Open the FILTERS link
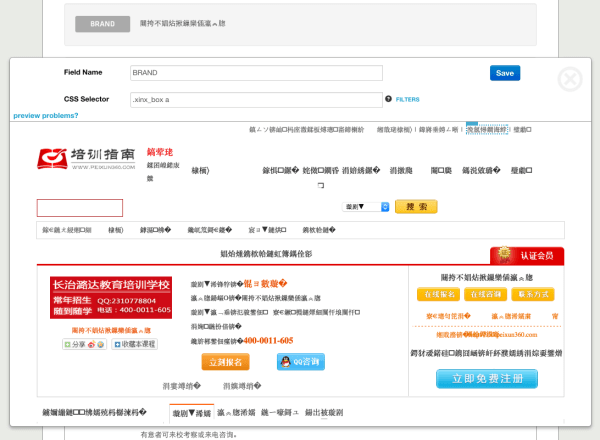The image size is (600, 440). [x=408, y=99]
